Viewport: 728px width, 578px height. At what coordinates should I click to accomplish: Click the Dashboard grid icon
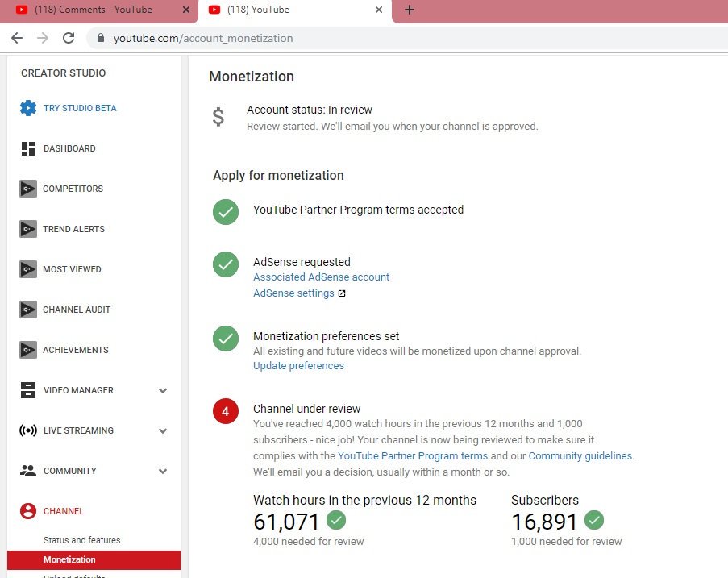[x=28, y=148]
